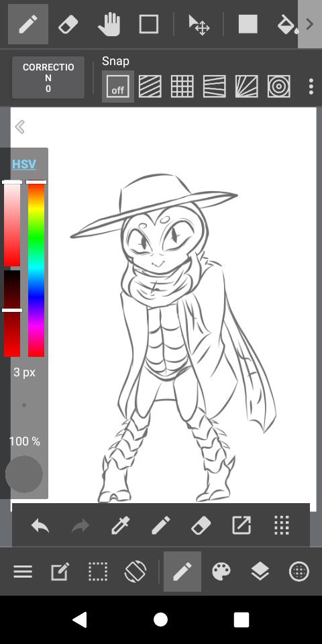
Task: Collapse the color side panel
Action: 19,127
